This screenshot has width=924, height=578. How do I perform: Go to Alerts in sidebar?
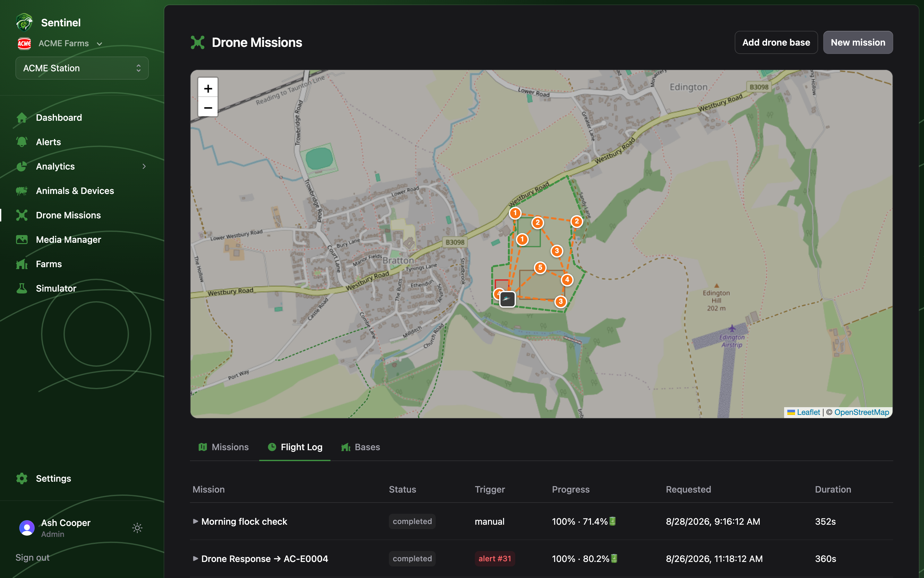[x=48, y=142]
